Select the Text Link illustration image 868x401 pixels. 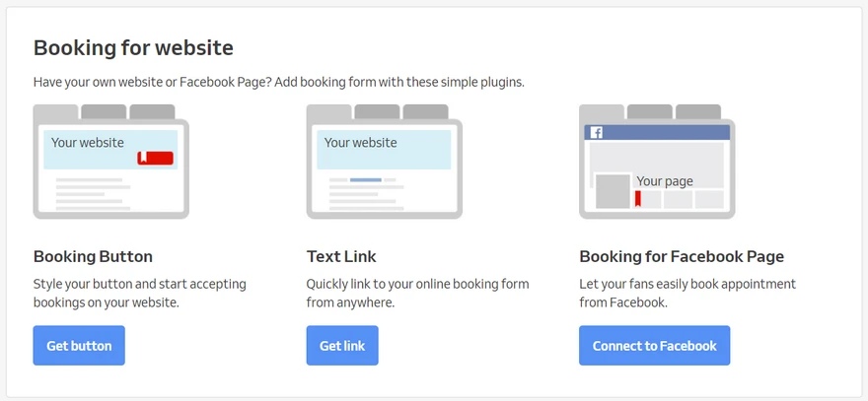pyautogui.click(x=384, y=161)
